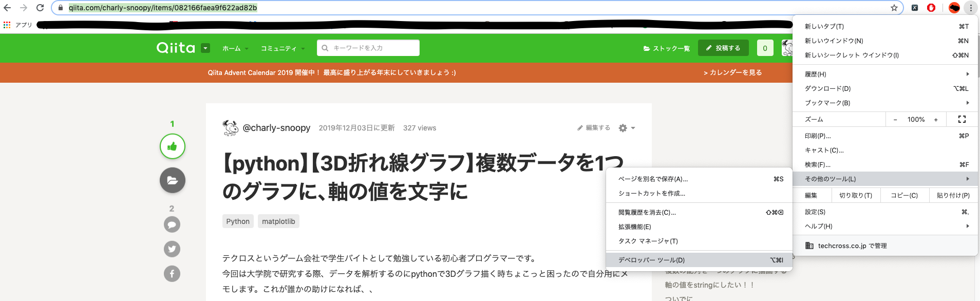Share the article on Twitter
The height and width of the screenshot is (301, 980).
pos(172,249)
